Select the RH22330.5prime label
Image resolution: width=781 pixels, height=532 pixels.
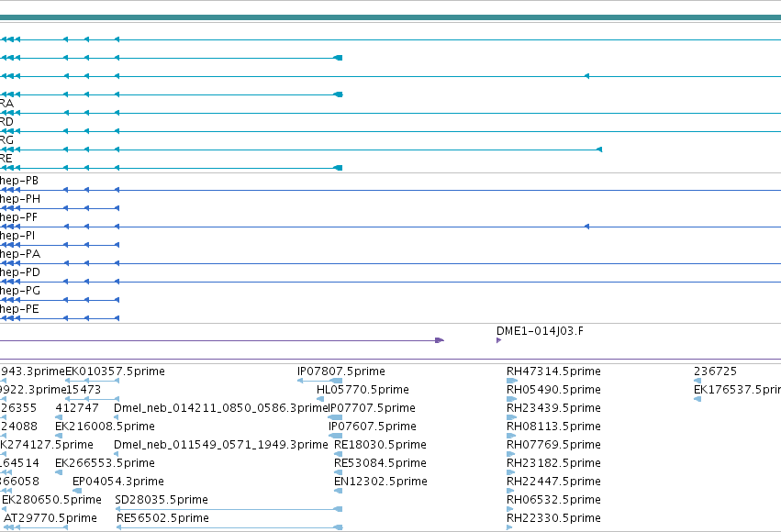tap(553, 518)
